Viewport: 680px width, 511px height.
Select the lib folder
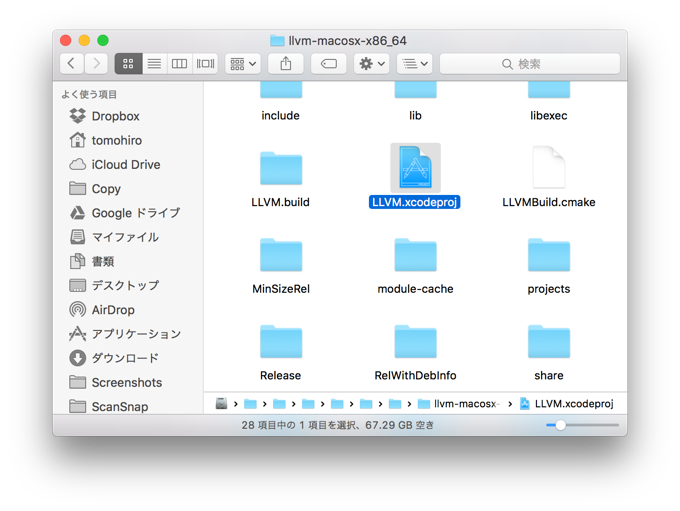(415, 102)
